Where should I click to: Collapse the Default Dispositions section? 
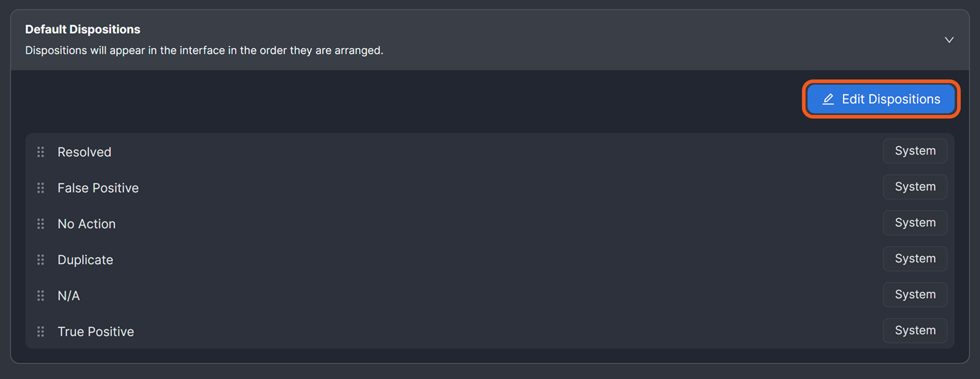tap(949, 40)
